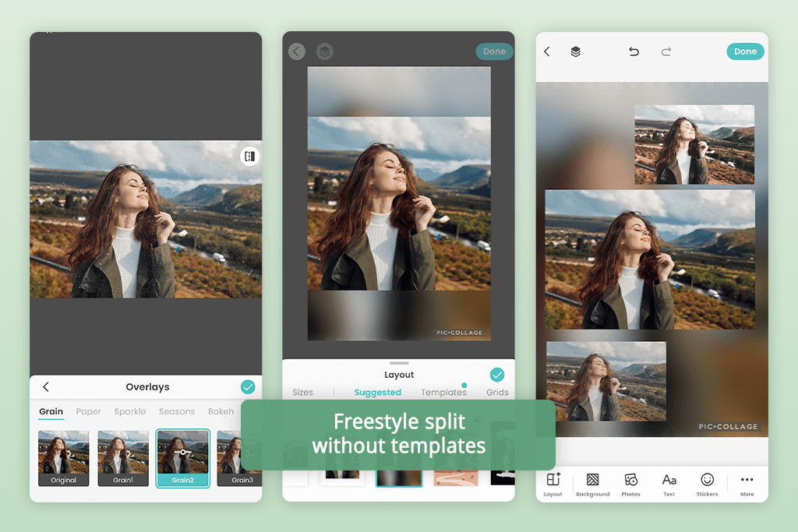Screen dimensions: 798x532
Task: Undo the last edit
Action: click(x=634, y=51)
